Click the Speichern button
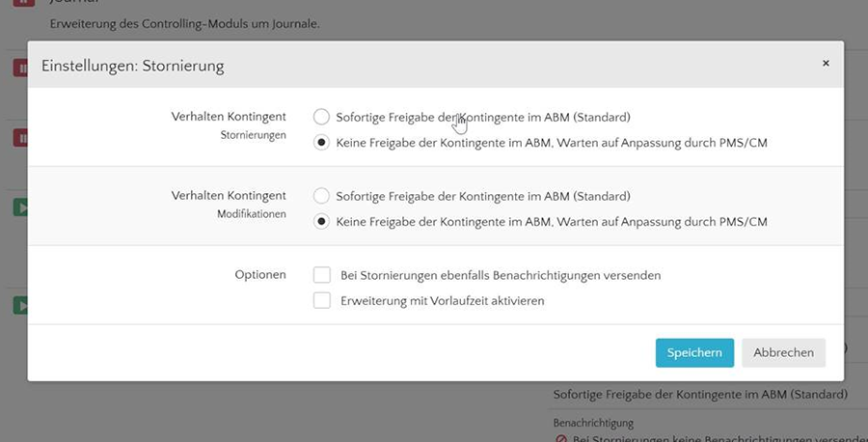Screen dimensions: 868x442 coord(694,352)
